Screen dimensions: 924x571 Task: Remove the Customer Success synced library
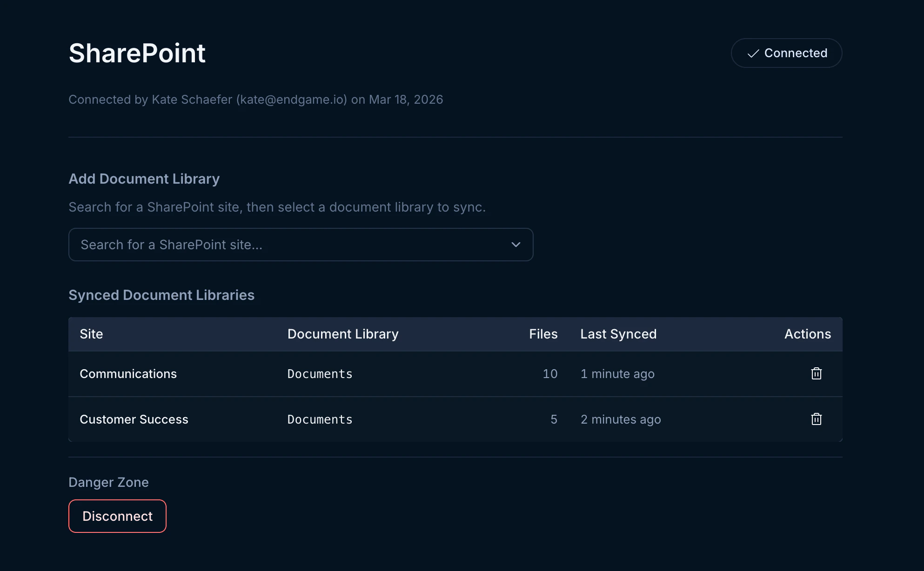[817, 419]
